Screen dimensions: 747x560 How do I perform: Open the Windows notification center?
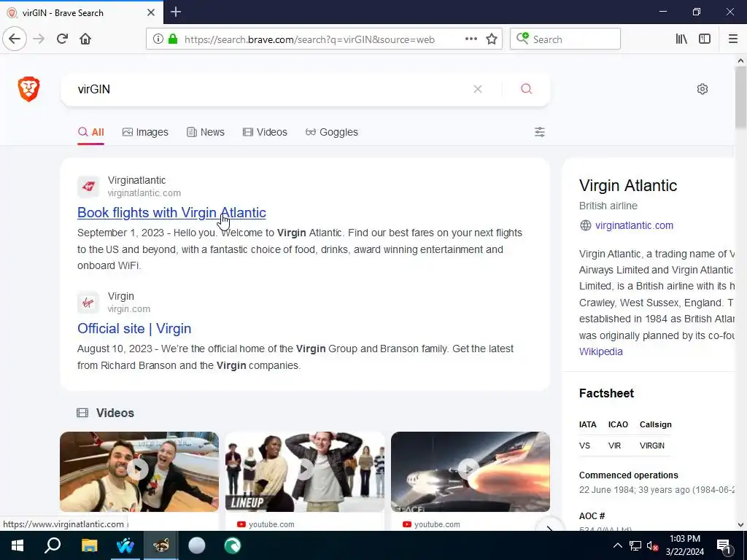click(724, 545)
